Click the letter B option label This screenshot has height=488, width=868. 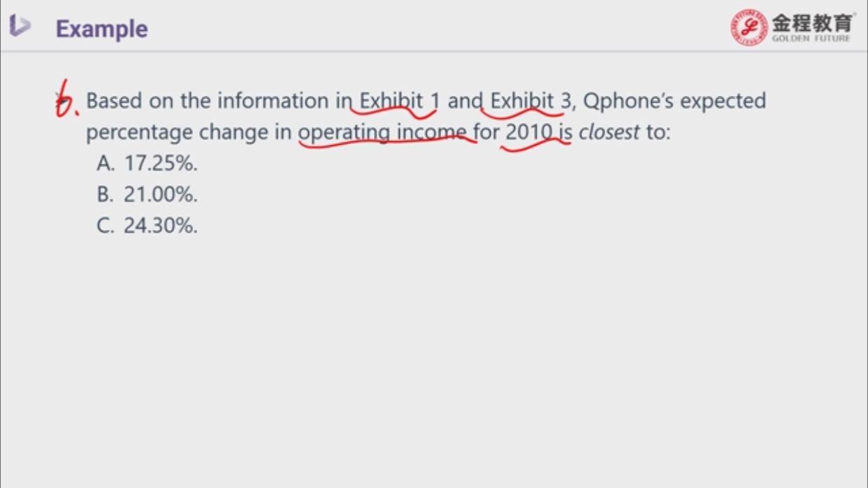tap(106, 194)
